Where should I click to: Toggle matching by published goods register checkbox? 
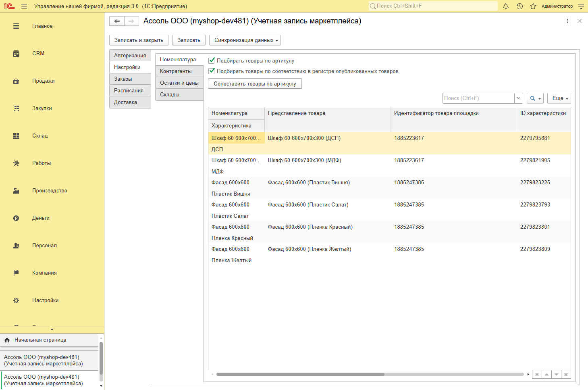click(212, 71)
